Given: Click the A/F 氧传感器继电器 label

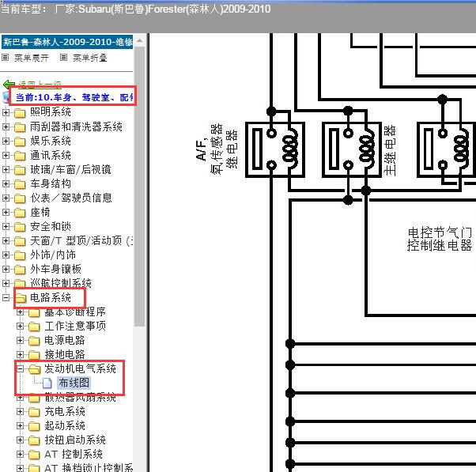Looking at the screenshot, I should coord(217,149).
